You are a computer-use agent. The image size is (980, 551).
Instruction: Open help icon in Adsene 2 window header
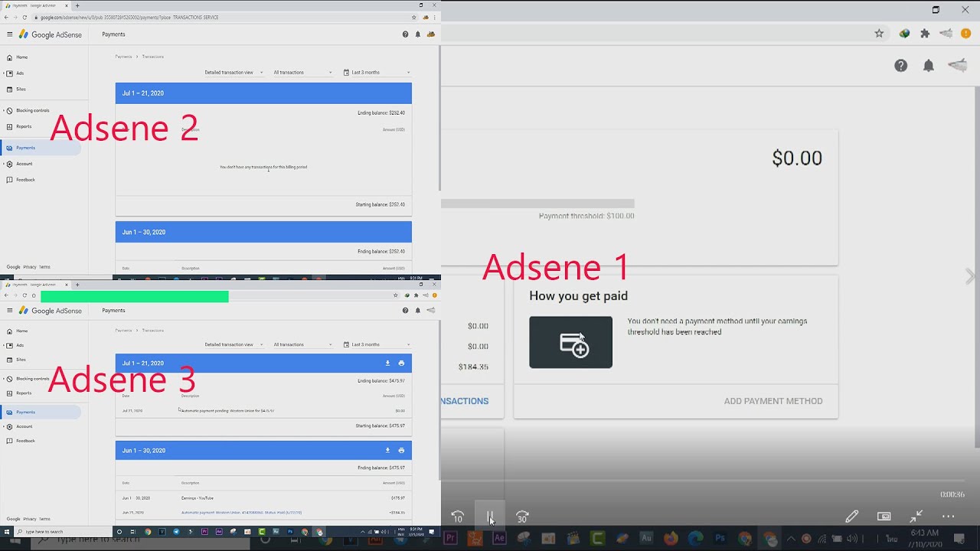tap(405, 34)
